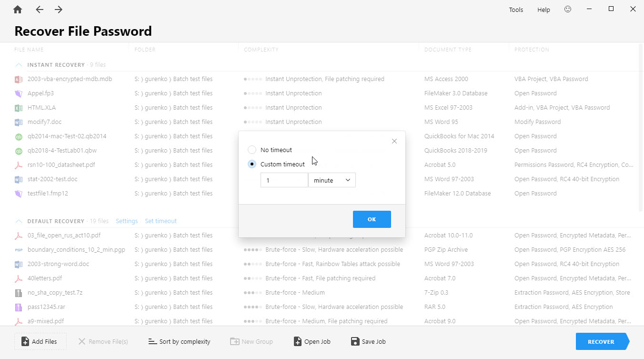The width and height of the screenshot is (644, 359).
Task: Click the boundary_conditions_10_2_min.pgp PGP icon
Action: pos(19,250)
